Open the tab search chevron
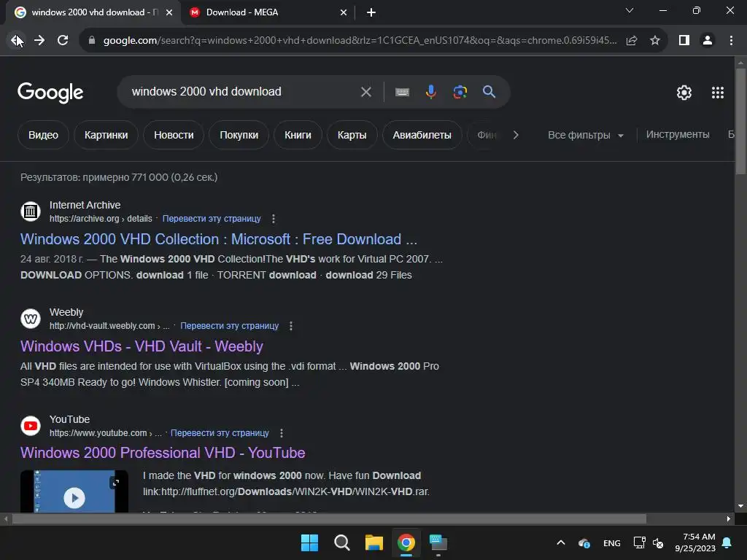Viewport: 747px width, 560px height. [630, 10]
